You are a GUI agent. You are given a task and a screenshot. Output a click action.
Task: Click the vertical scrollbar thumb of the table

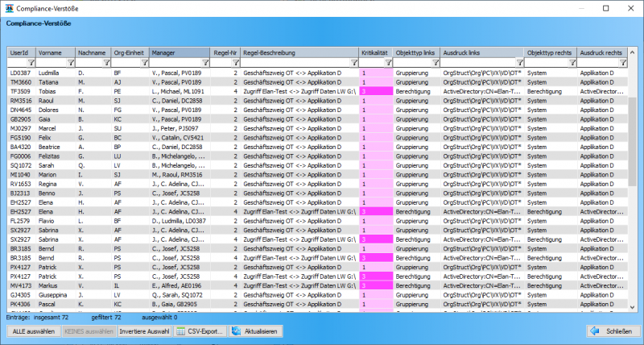(632, 141)
